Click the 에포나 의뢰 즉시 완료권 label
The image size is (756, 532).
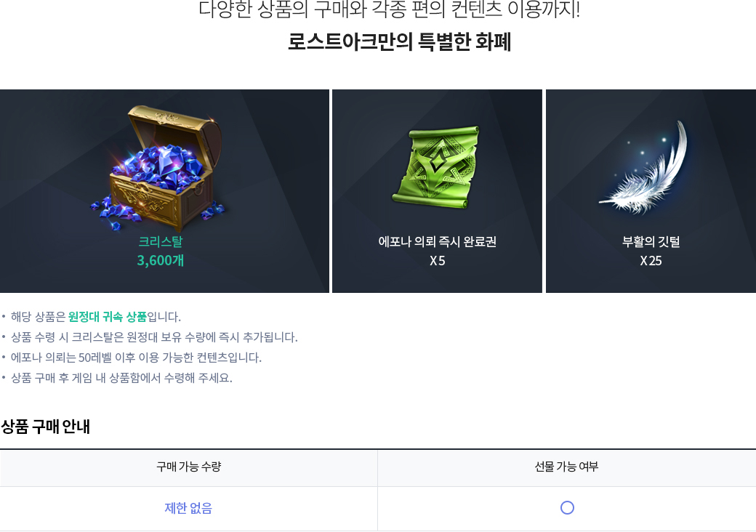(438, 241)
